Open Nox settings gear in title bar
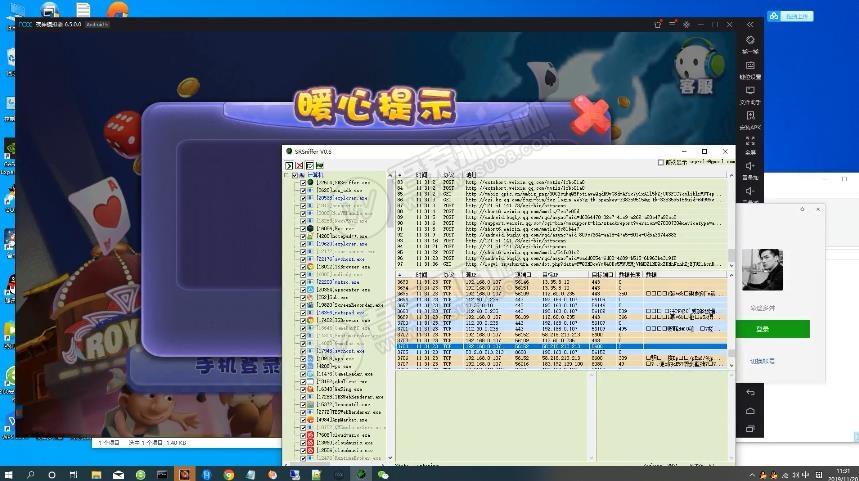Image resolution: width=859 pixels, height=481 pixels. tap(686, 25)
